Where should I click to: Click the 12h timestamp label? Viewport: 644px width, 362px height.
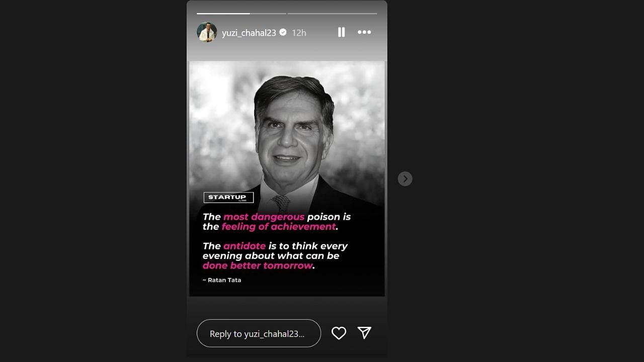click(x=299, y=33)
